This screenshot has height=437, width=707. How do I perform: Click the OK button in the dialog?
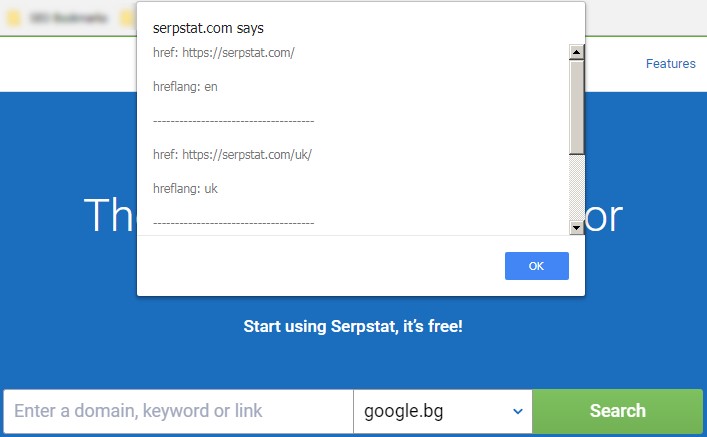click(537, 266)
